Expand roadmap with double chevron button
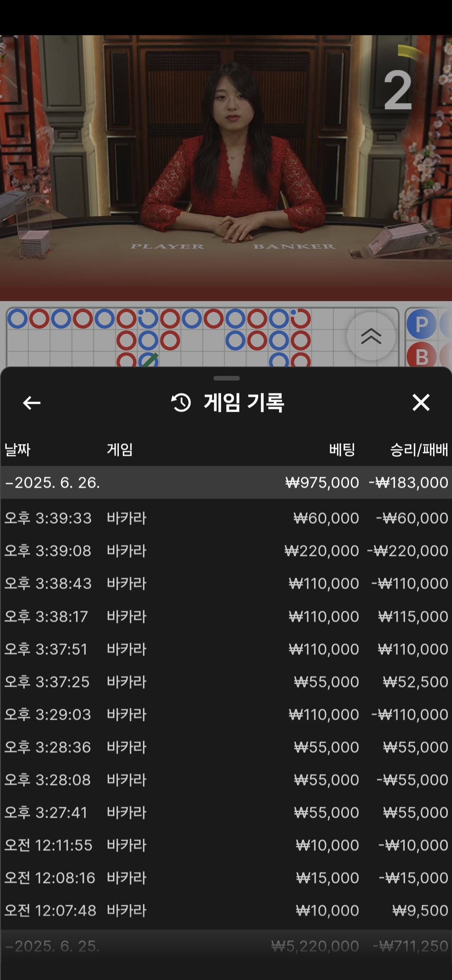This screenshot has height=980, width=452. coord(371,336)
